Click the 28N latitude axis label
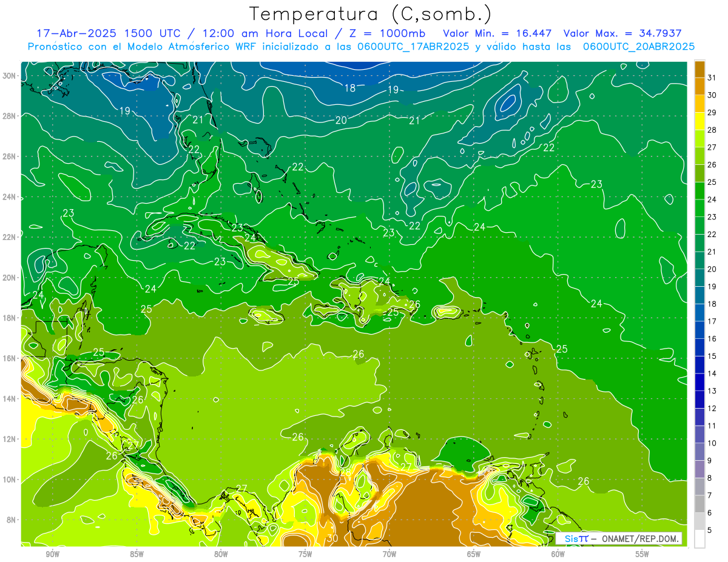728x562 pixels. (10, 116)
